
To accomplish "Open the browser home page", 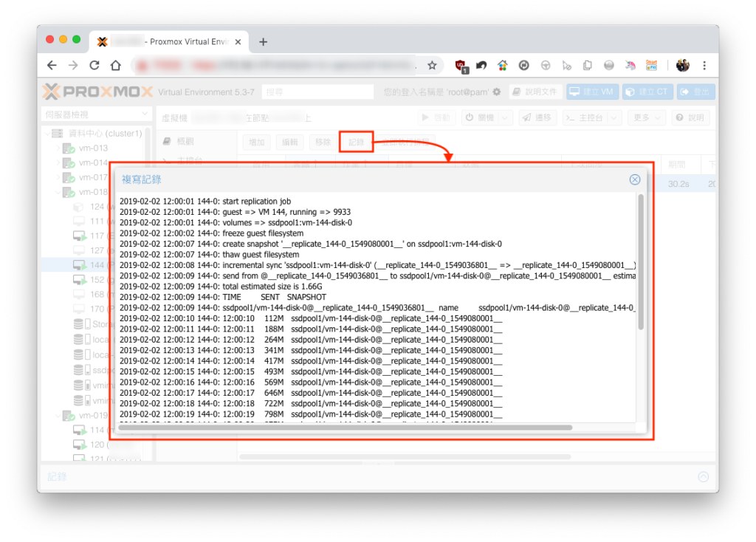I will [116, 66].
